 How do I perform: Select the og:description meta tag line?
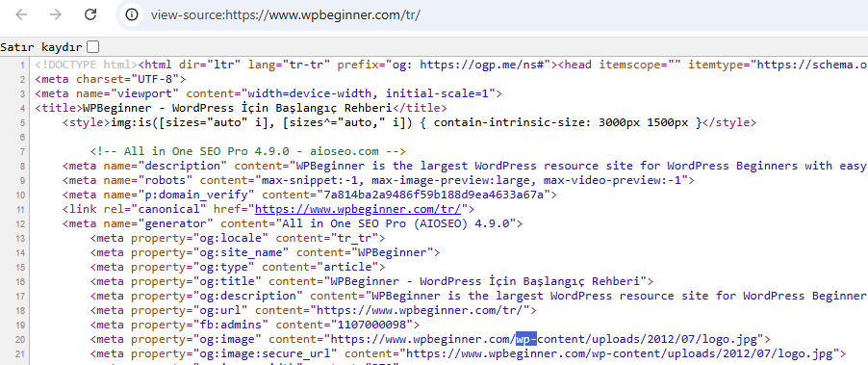pyautogui.click(x=479, y=296)
